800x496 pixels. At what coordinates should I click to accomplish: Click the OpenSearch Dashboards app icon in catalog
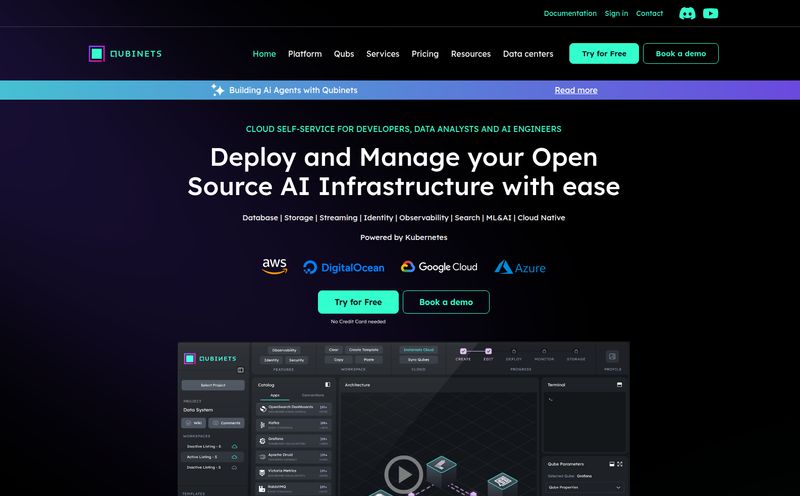pyautogui.click(x=263, y=409)
